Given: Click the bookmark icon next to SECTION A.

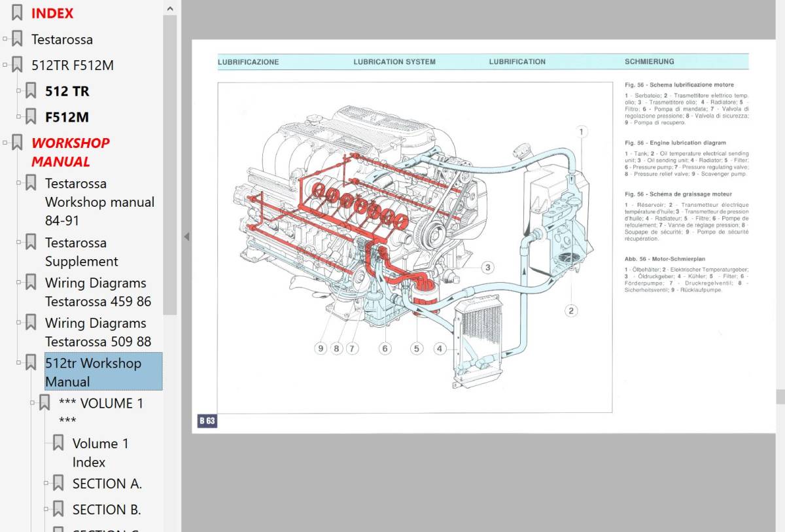Looking at the screenshot, I should coord(58,484).
